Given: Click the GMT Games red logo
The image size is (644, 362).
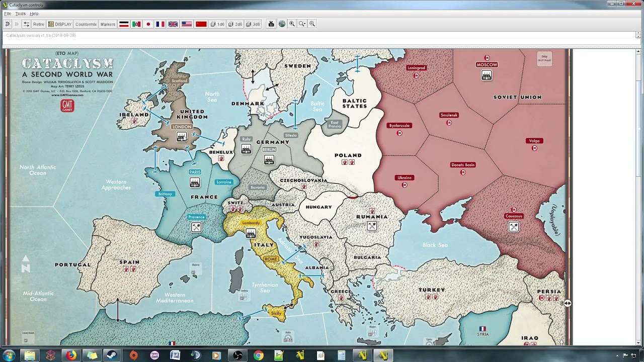Looking at the screenshot, I should point(67,105).
